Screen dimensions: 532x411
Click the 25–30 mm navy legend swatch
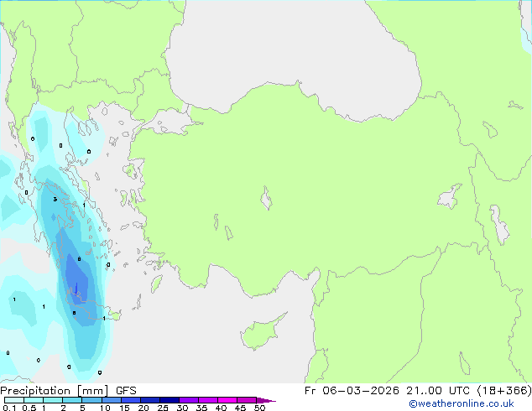(x=170, y=400)
